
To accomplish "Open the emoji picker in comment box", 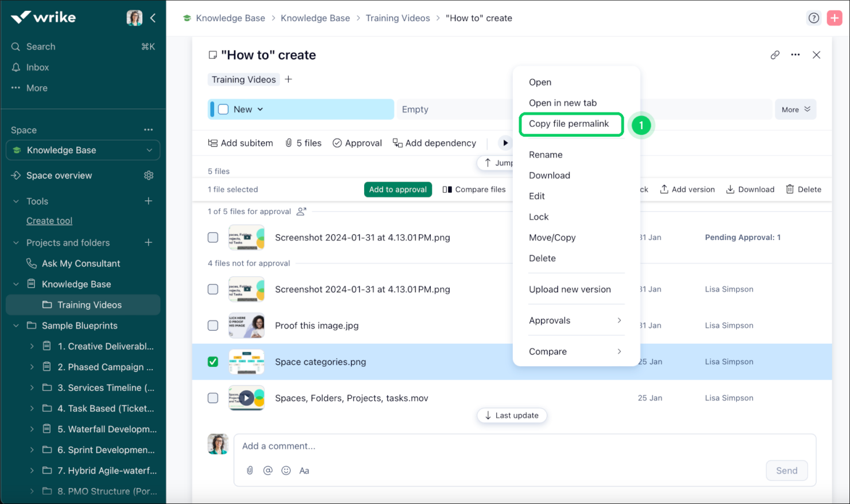I will [x=286, y=470].
